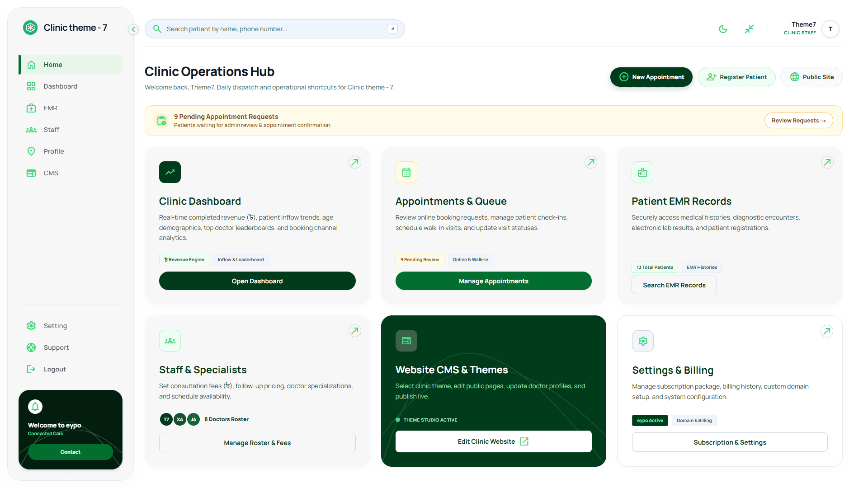
Task: Open Appointments & Queue card arrow icon
Action: pos(591,162)
